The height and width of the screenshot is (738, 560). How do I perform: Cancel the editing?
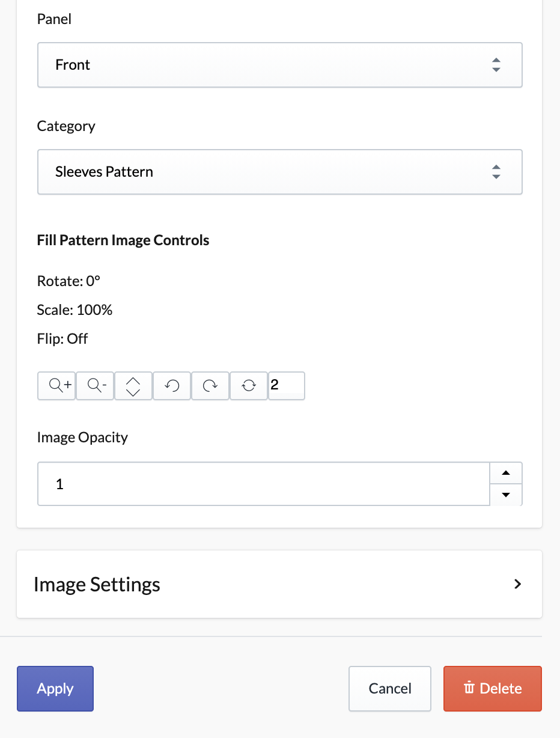(x=390, y=689)
